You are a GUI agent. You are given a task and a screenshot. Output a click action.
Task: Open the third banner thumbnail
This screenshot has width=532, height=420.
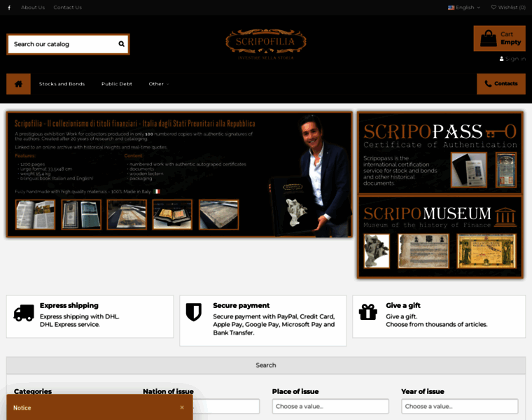click(127, 215)
